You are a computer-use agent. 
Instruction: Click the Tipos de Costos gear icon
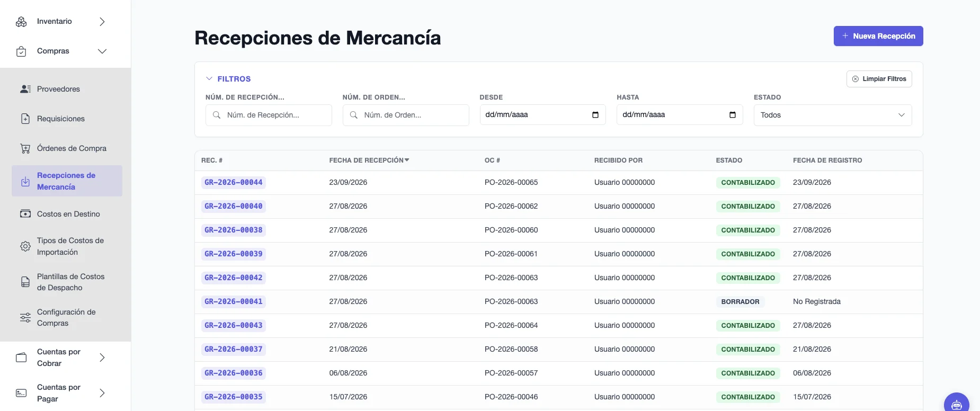coord(25,246)
